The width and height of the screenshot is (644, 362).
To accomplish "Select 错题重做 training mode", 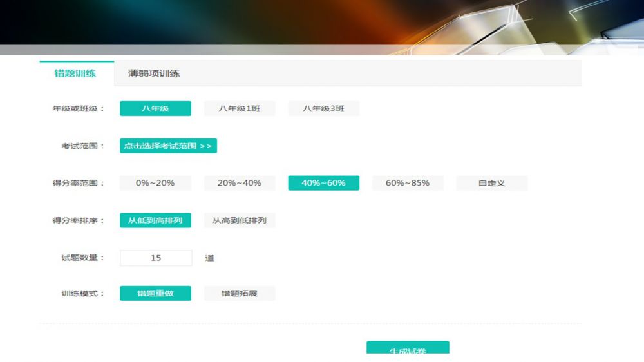I will (x=155, y=294).
